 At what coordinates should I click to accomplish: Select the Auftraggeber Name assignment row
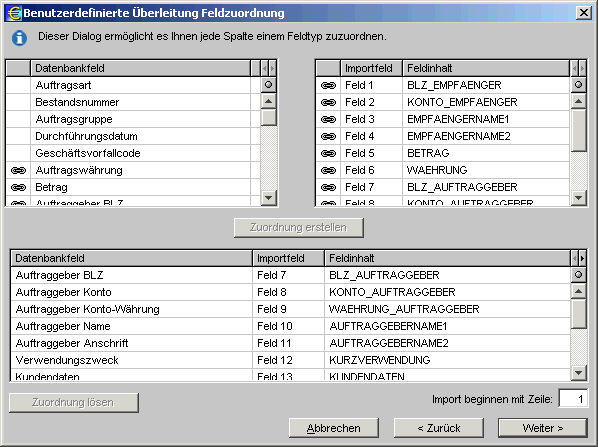290,326
